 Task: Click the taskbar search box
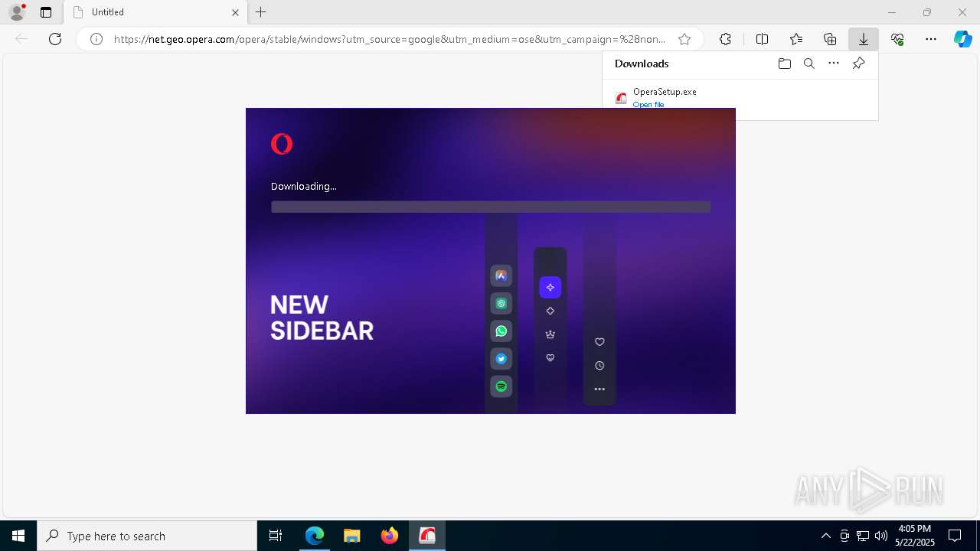[x=147, y=536]
